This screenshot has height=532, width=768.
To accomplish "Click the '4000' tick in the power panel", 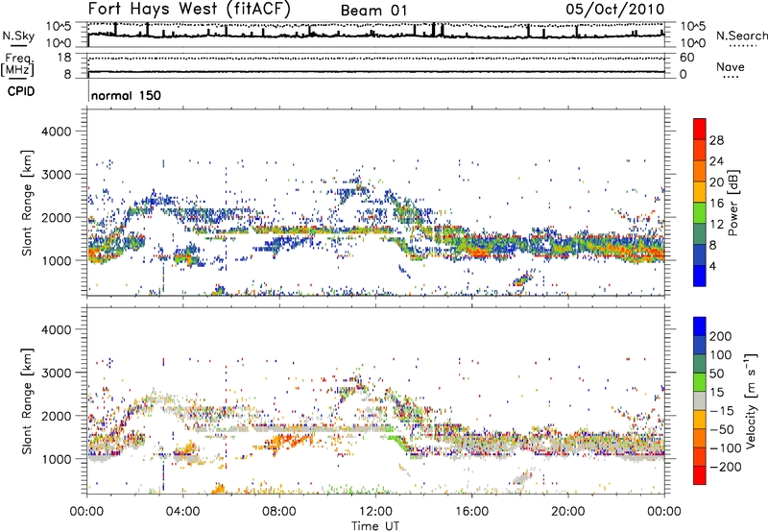I will pos(56,132).
